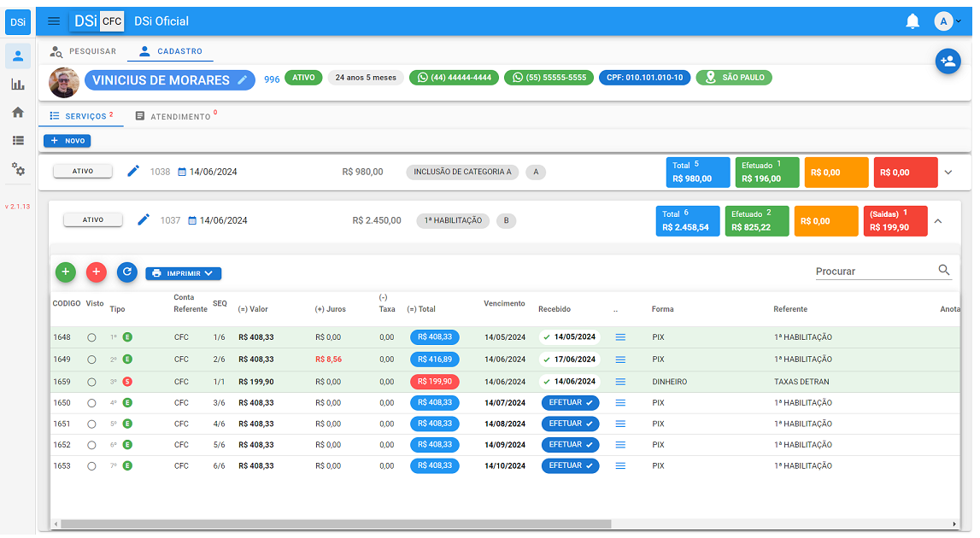Edit service 1037 with pencil icon
980x538 pixels.
click(144, 220)
